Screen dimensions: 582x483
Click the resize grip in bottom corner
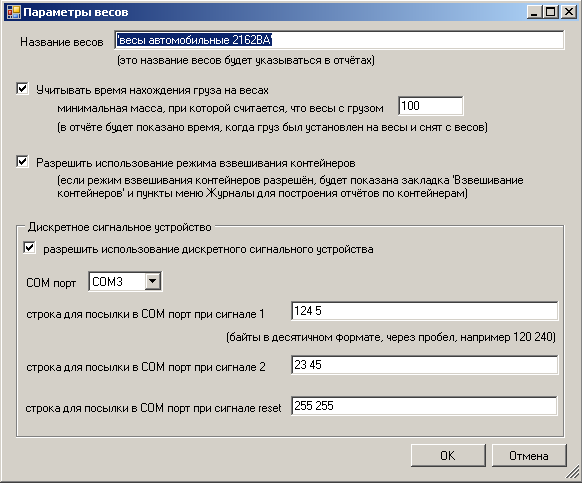tap(572, 473)
